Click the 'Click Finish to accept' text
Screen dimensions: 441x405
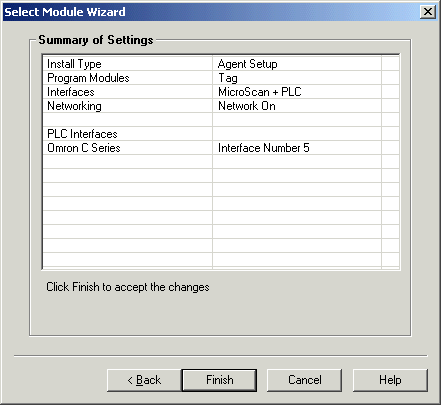[128, 287]
